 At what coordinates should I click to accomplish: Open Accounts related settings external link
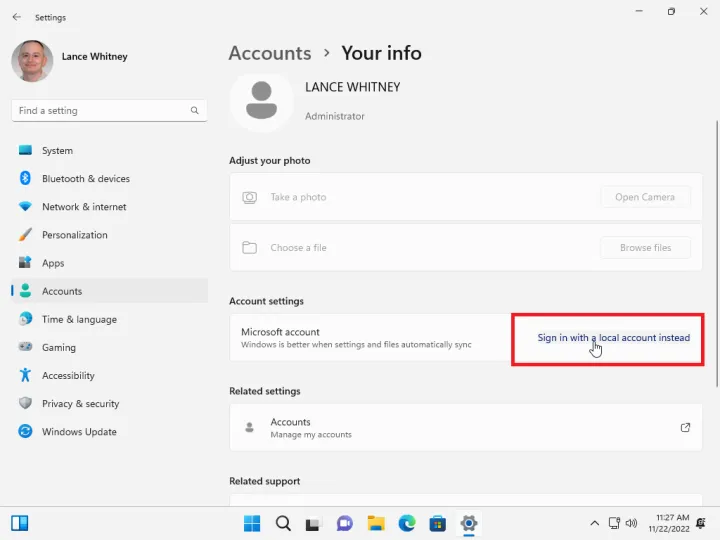(685, 428)
